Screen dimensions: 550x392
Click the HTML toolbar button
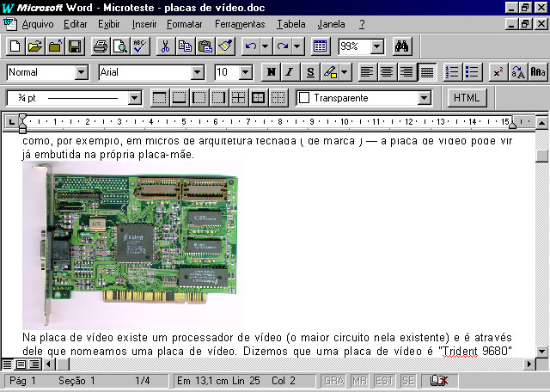tap(467, 98)
